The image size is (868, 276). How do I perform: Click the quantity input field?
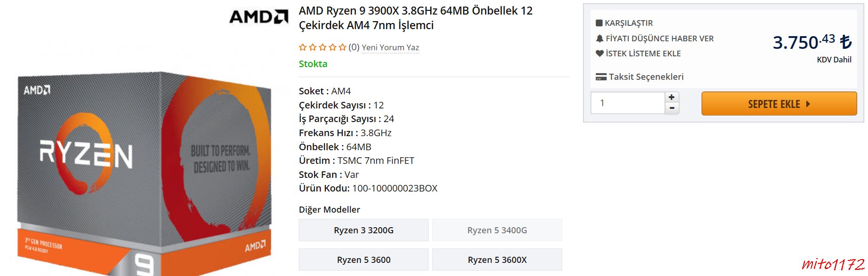coord(628,103)
